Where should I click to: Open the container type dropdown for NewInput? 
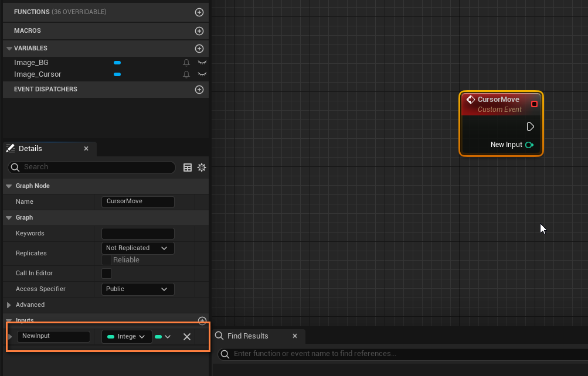tap(163, 337)
